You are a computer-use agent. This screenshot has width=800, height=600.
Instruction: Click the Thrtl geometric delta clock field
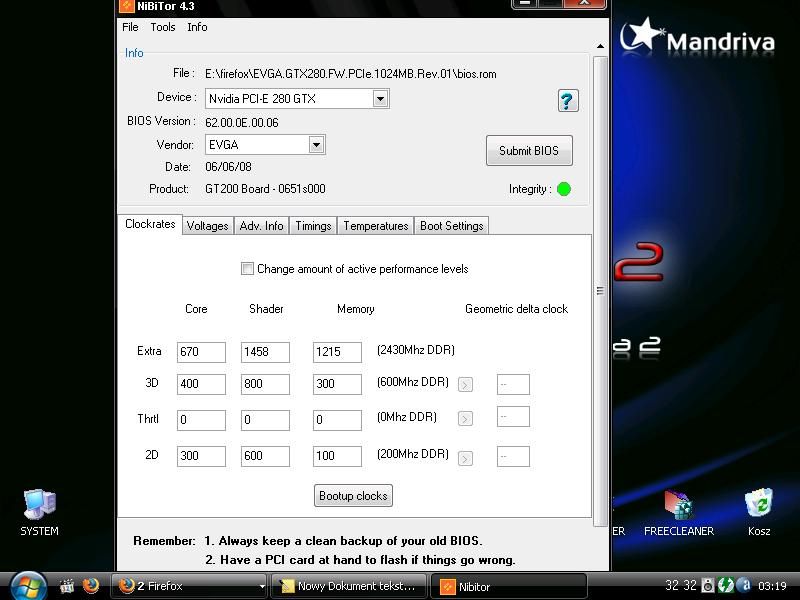(513, 417)
